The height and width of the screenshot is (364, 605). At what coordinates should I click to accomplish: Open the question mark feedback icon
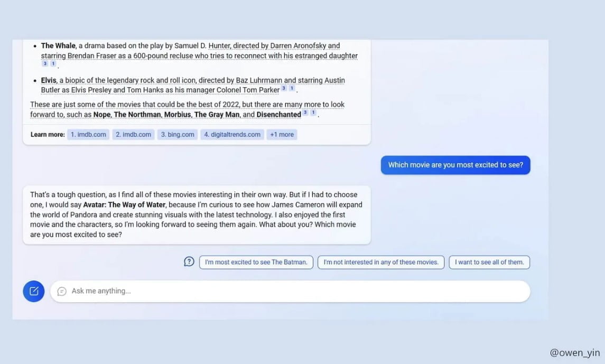tap(189, 261)
